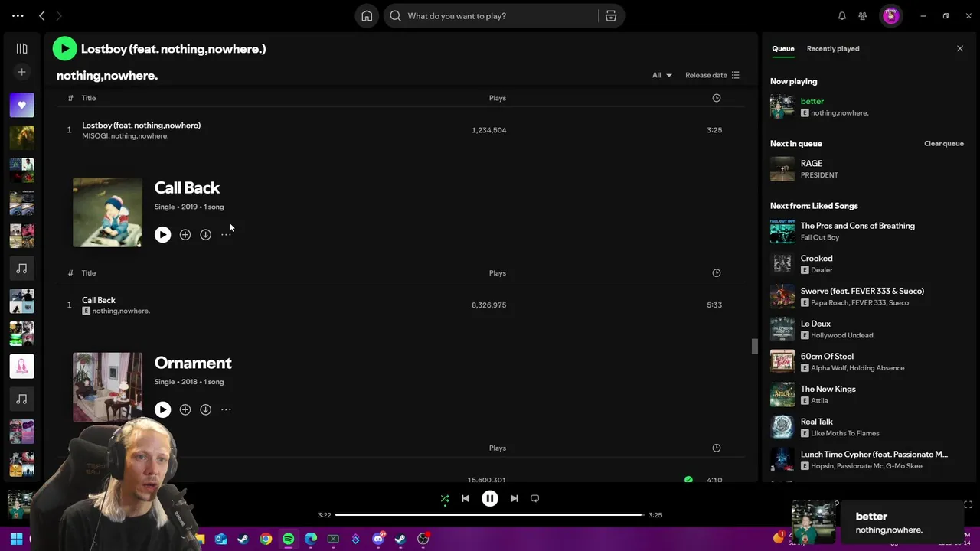980x551 pixels.
Task: Select RAGE by PRESIDENT in queue
Action: click(x=867, y=169)
